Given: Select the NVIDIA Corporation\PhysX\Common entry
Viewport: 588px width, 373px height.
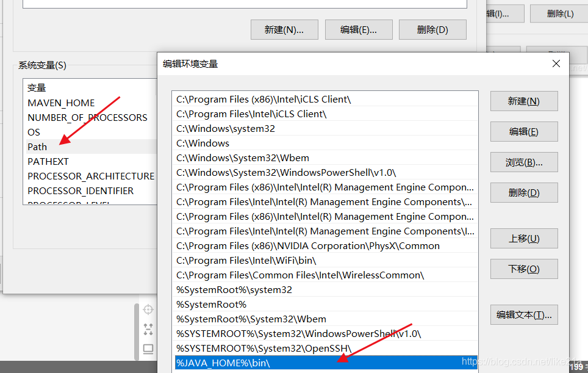Looking at the screenshot, I should click(x=325, y=246).
